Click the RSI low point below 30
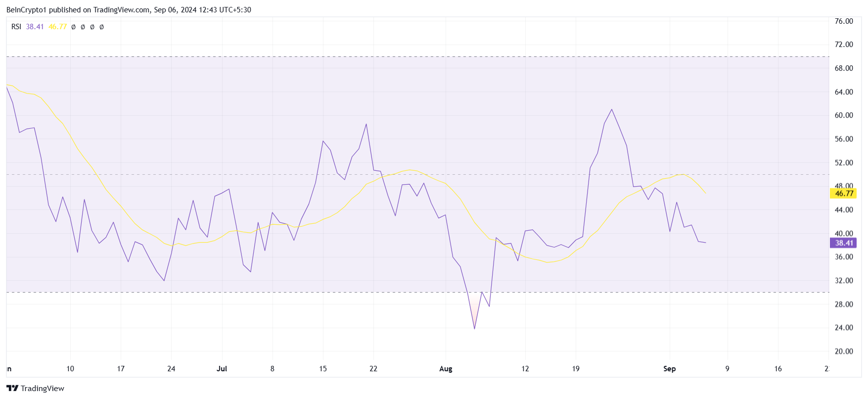 click(474, 328)
